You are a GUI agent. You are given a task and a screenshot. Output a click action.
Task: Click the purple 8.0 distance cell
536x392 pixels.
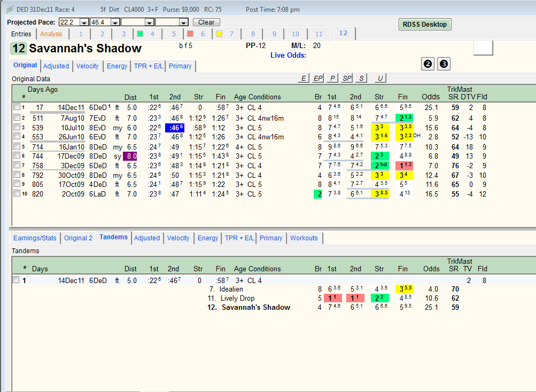[130, 156]
